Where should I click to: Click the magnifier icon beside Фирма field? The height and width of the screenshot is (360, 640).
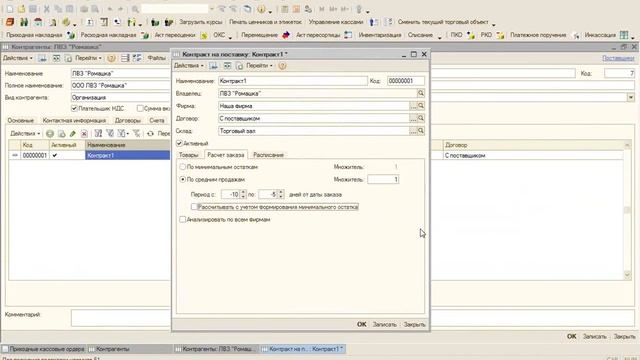[x=421, y=106]
